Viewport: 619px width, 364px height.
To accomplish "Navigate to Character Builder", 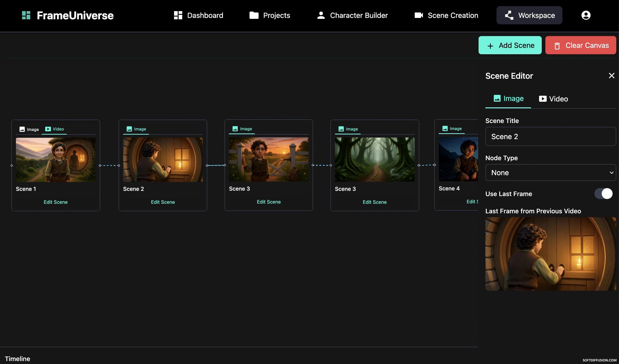I will coord(352,15).
